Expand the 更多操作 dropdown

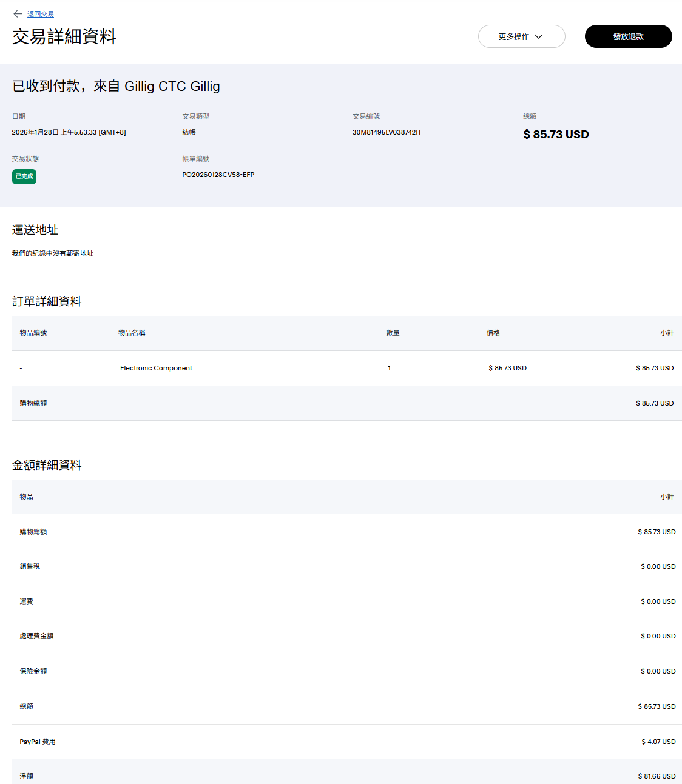pos(521,36)
